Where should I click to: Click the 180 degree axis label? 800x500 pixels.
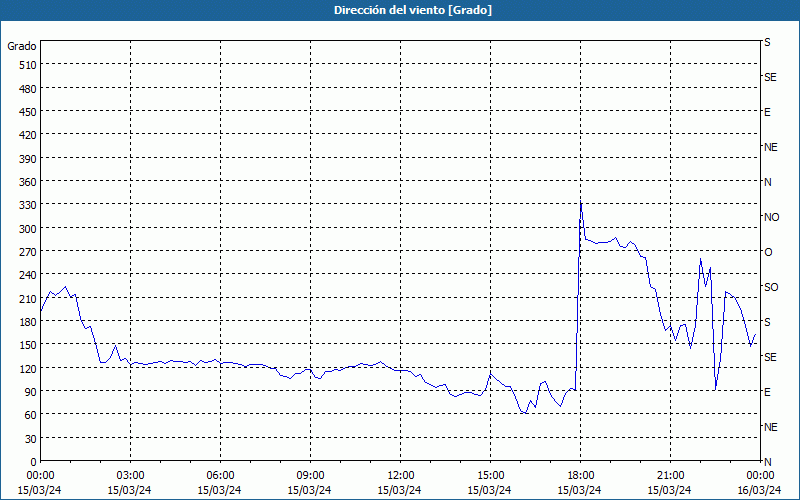tap(28, 322)
